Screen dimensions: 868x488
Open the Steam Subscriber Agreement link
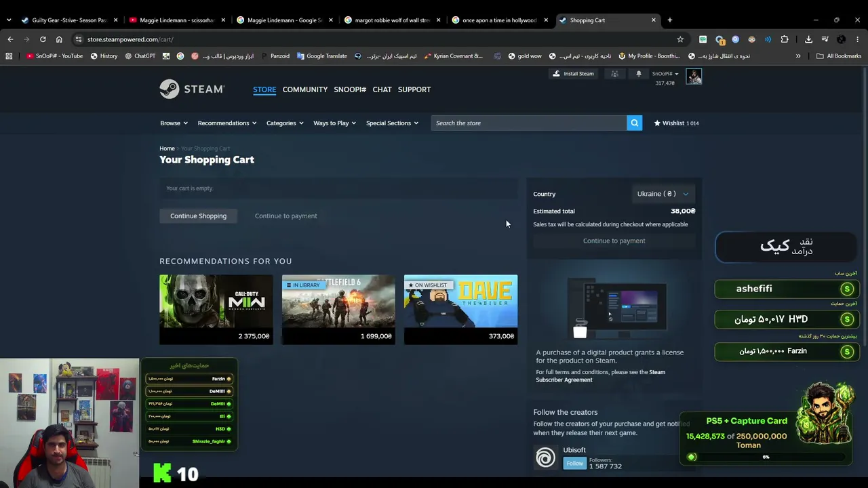click(x=600, y=376)
